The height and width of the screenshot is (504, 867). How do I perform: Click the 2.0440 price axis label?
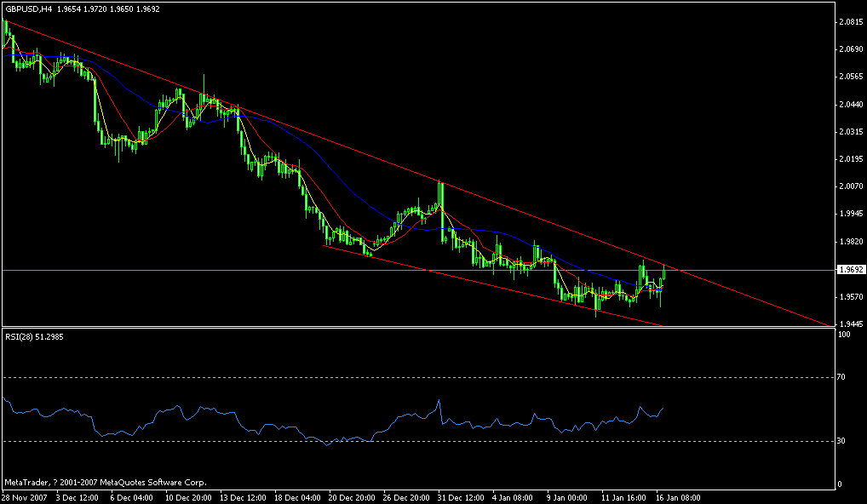tap(851, 105)
